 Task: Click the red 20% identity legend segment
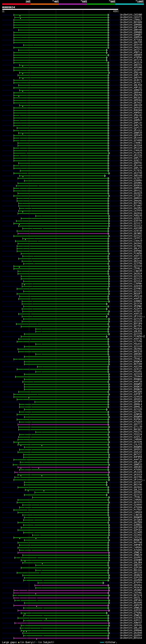(x=16, y=4)
